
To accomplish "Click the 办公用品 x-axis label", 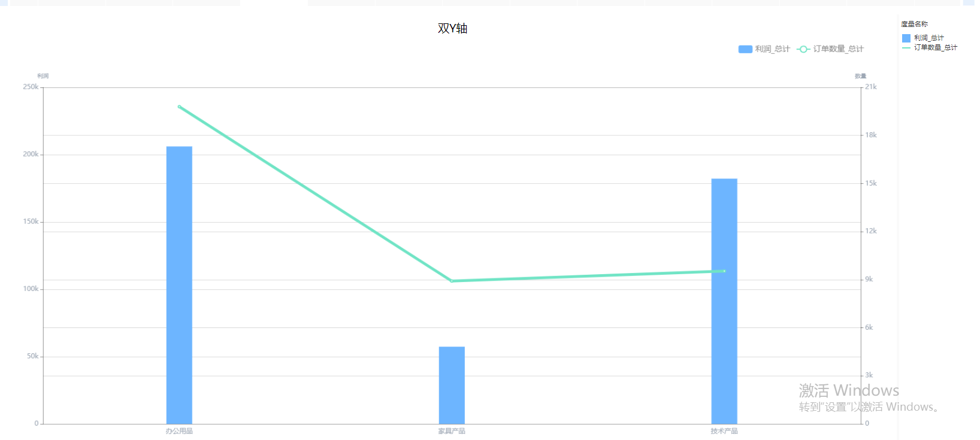I will coord(179,431).
